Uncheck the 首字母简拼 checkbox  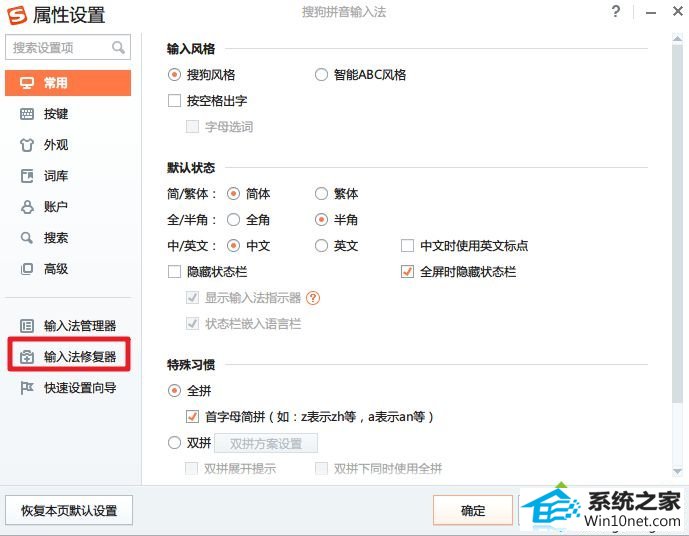[x=192, y=416]
